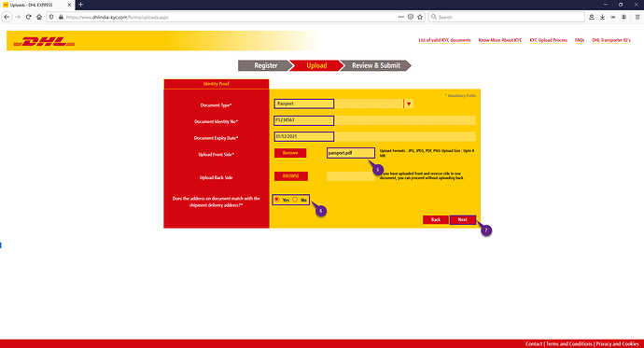644x348 pixels.
Task: Open the FAQs link
Action: pyautogui.click(x=580, y=40)
